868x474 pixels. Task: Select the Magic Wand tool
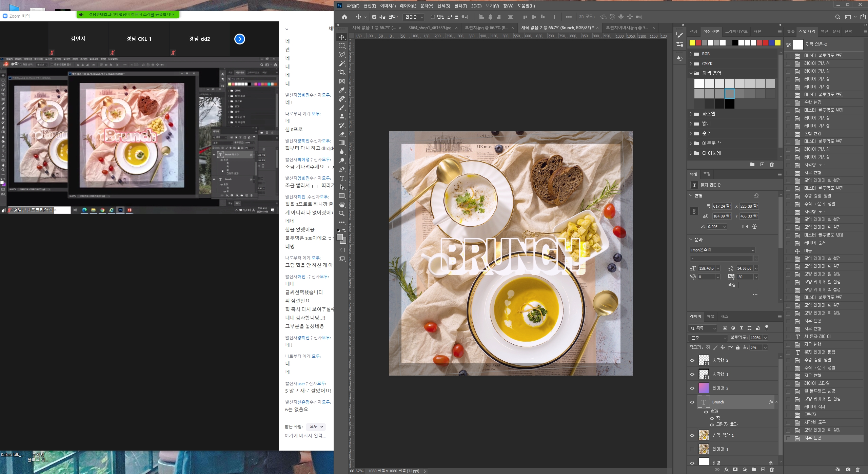[342, 63]
